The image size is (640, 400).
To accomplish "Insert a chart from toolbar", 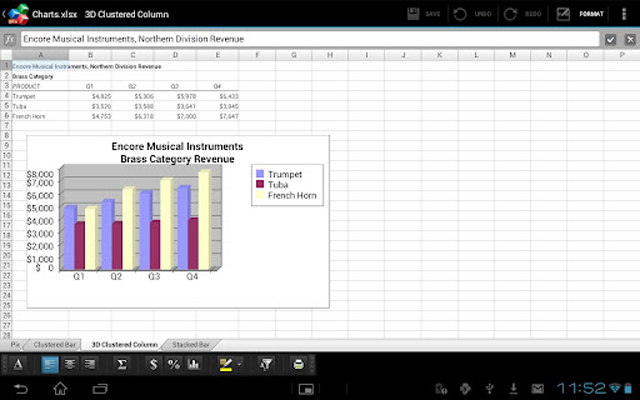I will pos(193,364).
